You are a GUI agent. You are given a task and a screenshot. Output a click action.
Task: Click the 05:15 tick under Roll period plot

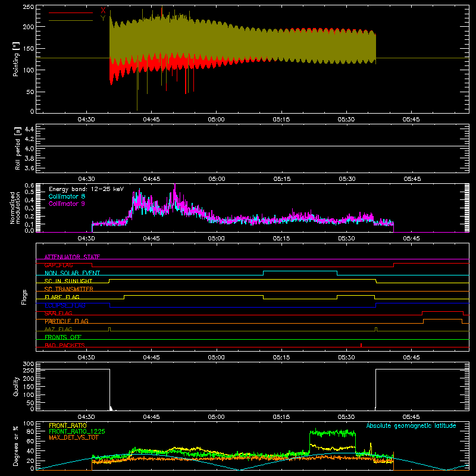281,179
